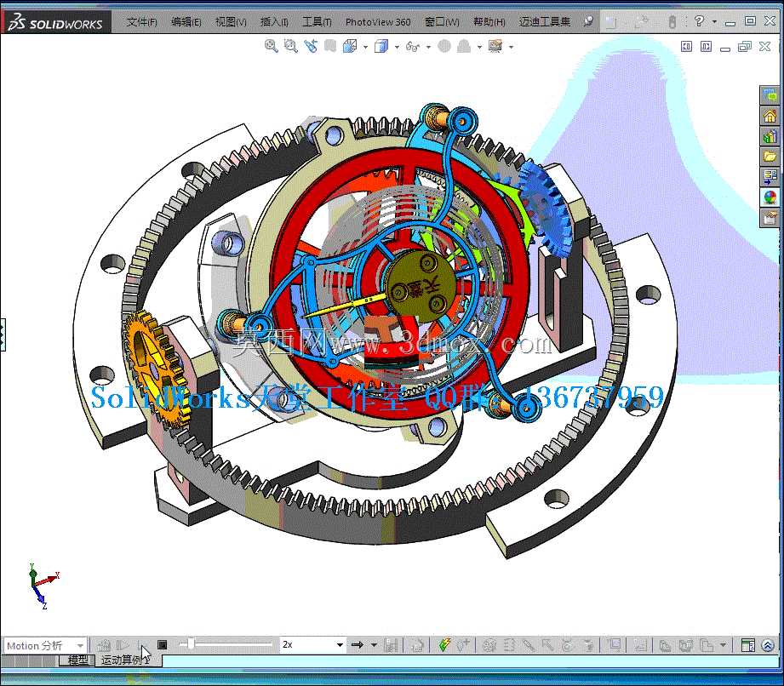Click the Stop playback button
Screen dimensions: 784x686
(x=162, y=645)
